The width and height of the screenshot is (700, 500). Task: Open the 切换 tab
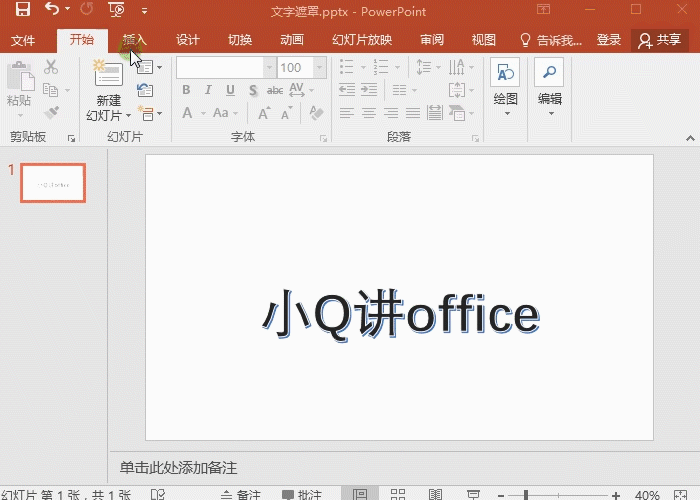click(x=240, y=40)
